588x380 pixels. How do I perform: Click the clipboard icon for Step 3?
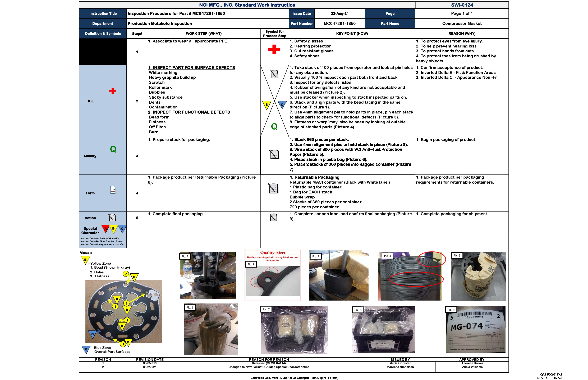tap(274, 154)
